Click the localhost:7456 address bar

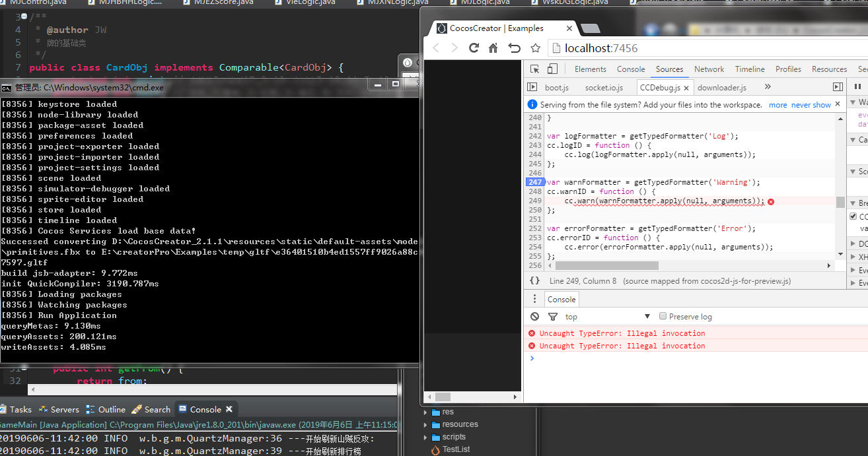coord(661,48)
